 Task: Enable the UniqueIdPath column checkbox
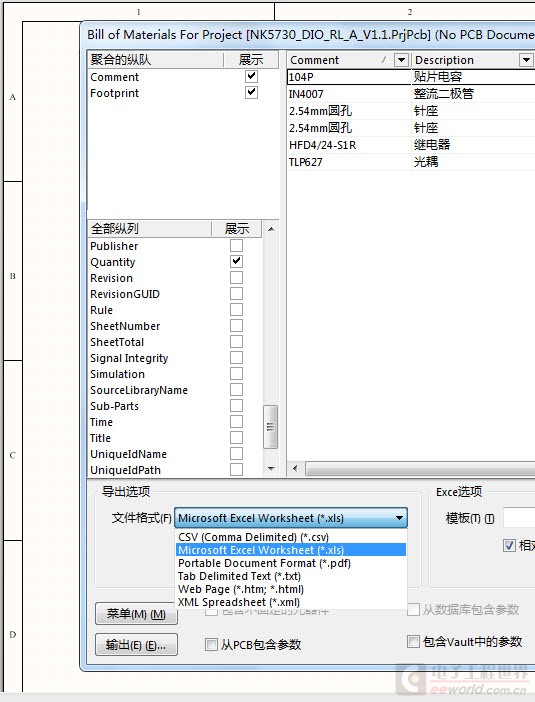[x=236, y=470]
